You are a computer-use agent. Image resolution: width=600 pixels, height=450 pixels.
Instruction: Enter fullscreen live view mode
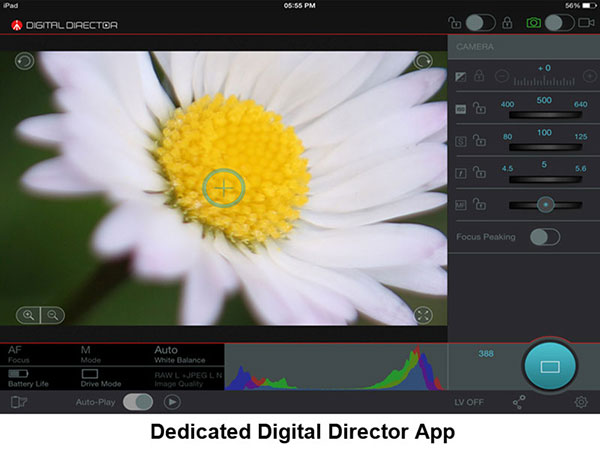[x=423, y=315]
